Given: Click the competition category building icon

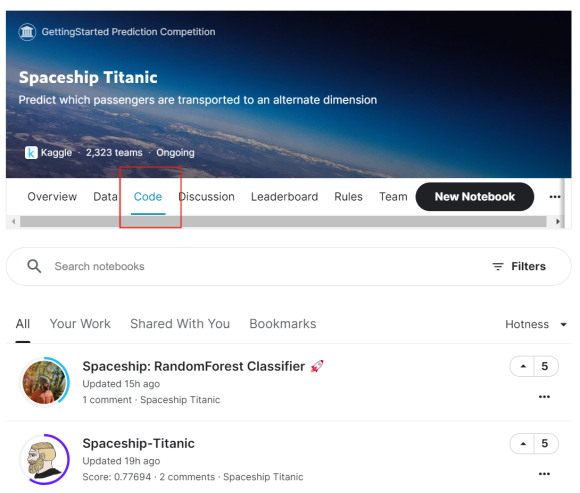Looking at the screenshot, I should pyautogui.click(x=27, y=32).
